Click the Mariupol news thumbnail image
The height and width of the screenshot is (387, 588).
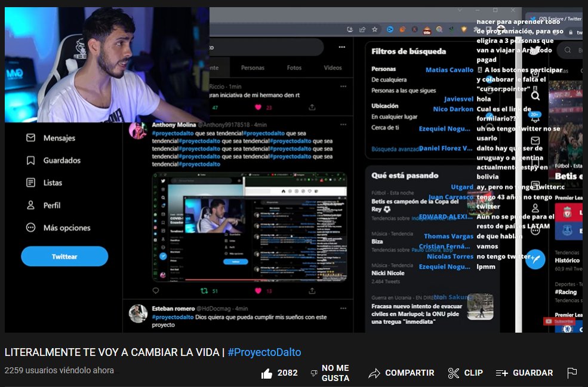(x=480, y=306)
